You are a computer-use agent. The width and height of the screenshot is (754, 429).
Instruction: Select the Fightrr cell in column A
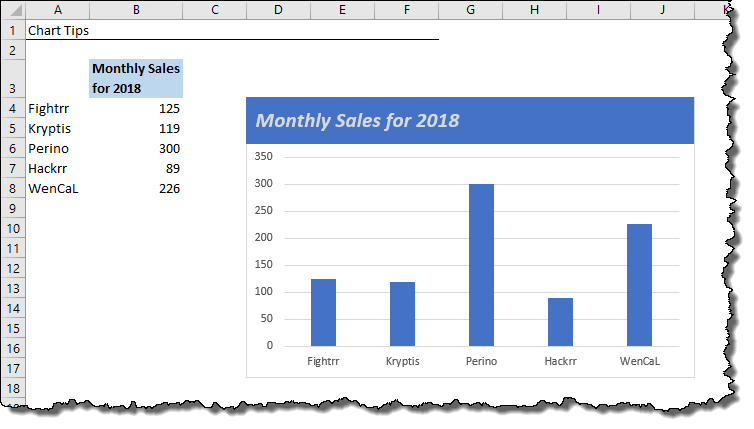[x=57, y=108]
